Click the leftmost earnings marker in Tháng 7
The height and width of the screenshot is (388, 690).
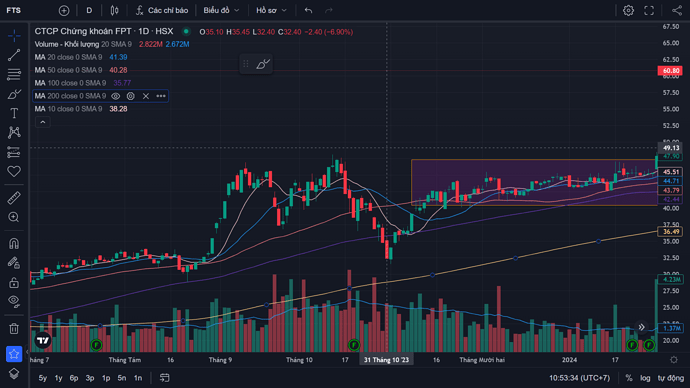(96, 345)
